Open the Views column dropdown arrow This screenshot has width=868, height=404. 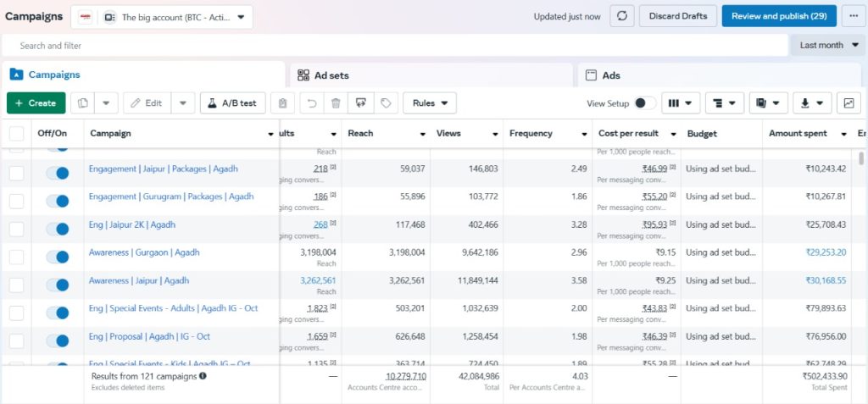(496, 134)
